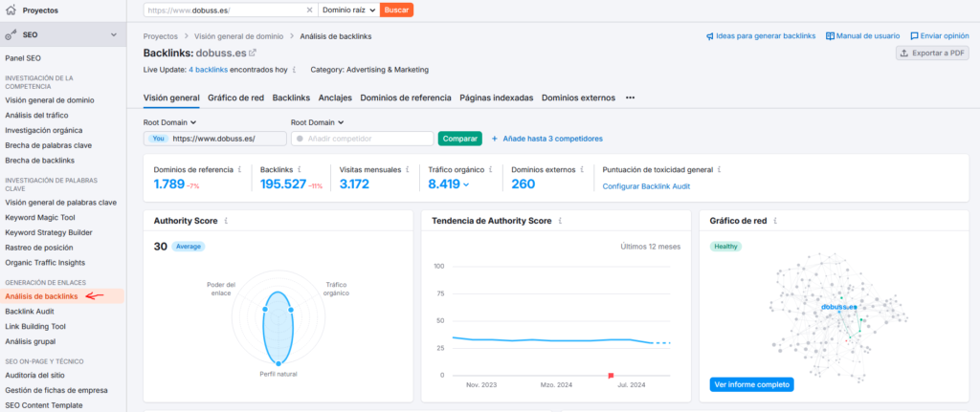Open Manual de usuario book icon
This screenshot has height=412, width=980.
[x=830, y=36]
